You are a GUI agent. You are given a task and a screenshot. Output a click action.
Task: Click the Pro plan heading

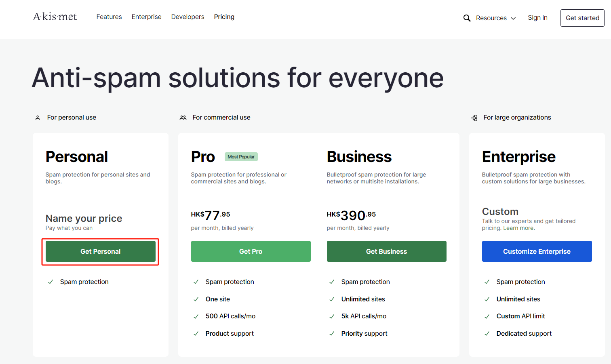(x=203, y=157)
